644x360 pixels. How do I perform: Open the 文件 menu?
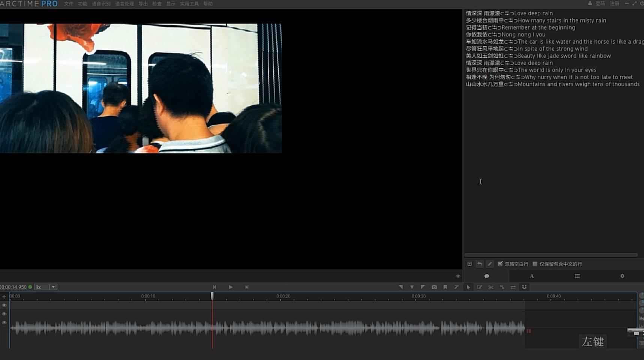pos(69,4)
